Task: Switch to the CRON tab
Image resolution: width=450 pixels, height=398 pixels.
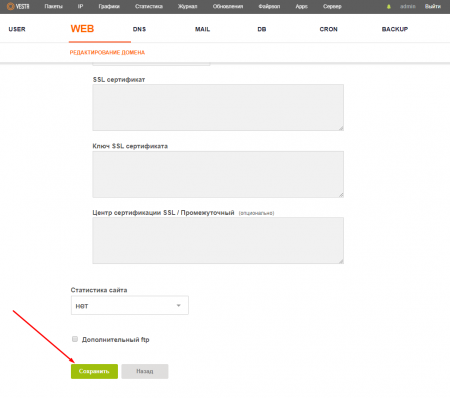Action: click(x=328, y=29)
